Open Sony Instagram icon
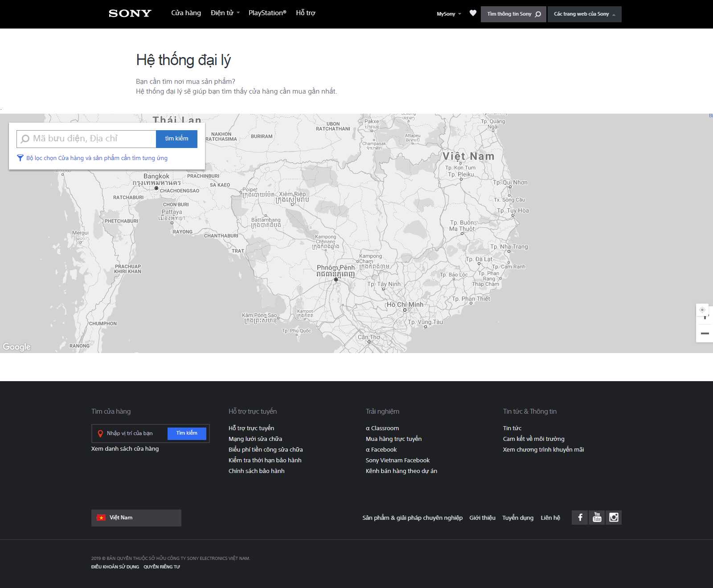713x588 pixels. (x=614, y=518)
